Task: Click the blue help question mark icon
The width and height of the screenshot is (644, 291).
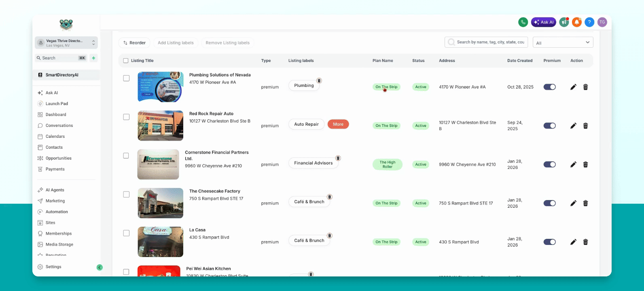Action: pos(589,22)
